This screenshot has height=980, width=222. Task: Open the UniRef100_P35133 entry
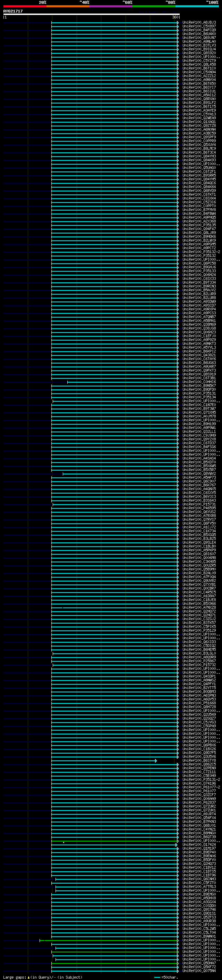tap(199, 271)
